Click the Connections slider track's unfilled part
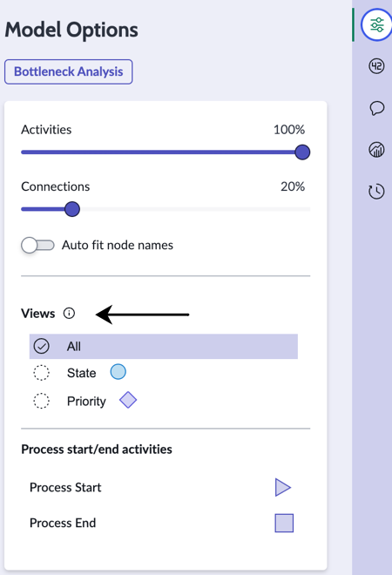Screen dimensions: 392x575 pos(195,209)
